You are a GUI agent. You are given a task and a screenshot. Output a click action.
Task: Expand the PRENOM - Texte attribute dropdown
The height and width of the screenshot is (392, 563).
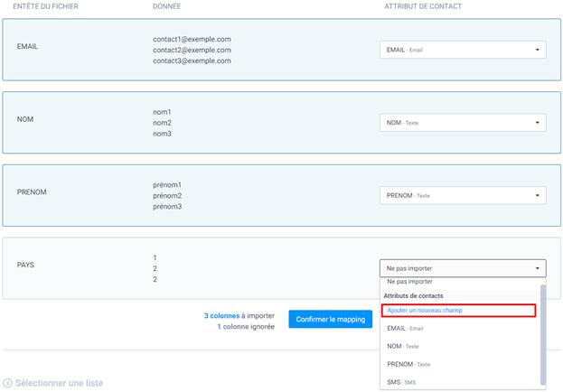[x=462, y=195]
